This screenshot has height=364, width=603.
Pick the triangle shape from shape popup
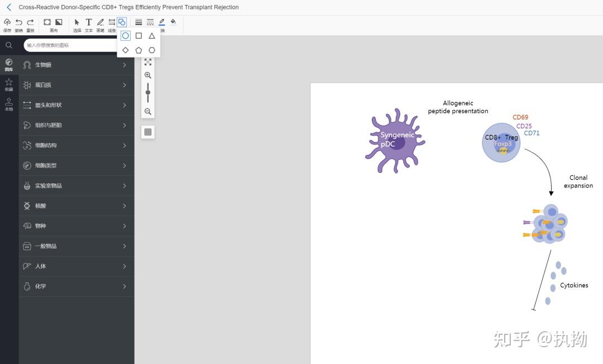click(152, 36)
